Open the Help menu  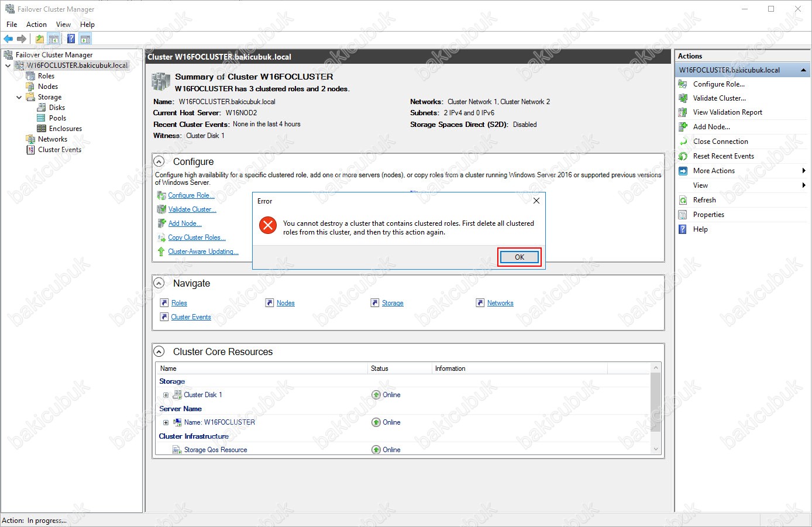[87, 25]
